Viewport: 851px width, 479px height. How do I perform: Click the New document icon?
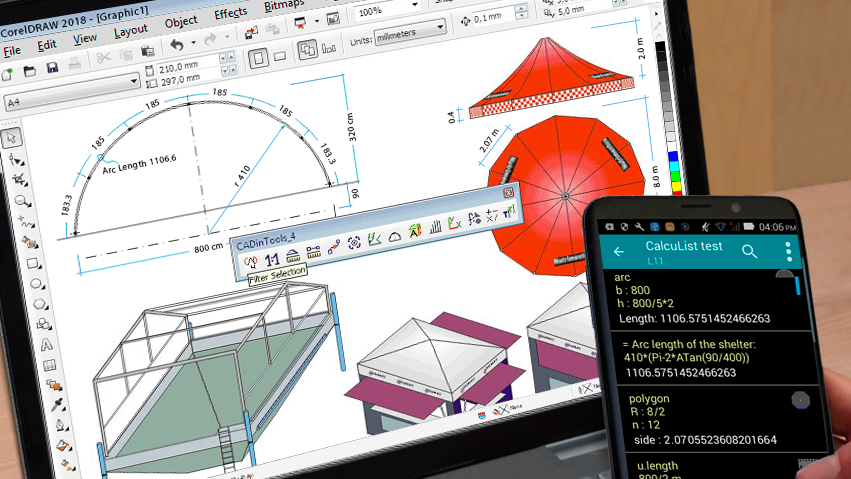pos(8,73)
